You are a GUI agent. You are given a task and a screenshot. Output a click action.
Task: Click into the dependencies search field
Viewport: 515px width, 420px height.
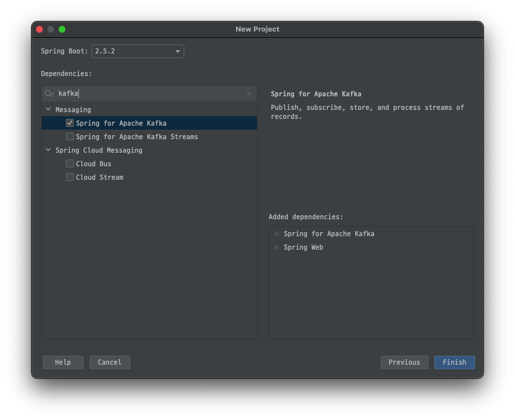point(149,94)
